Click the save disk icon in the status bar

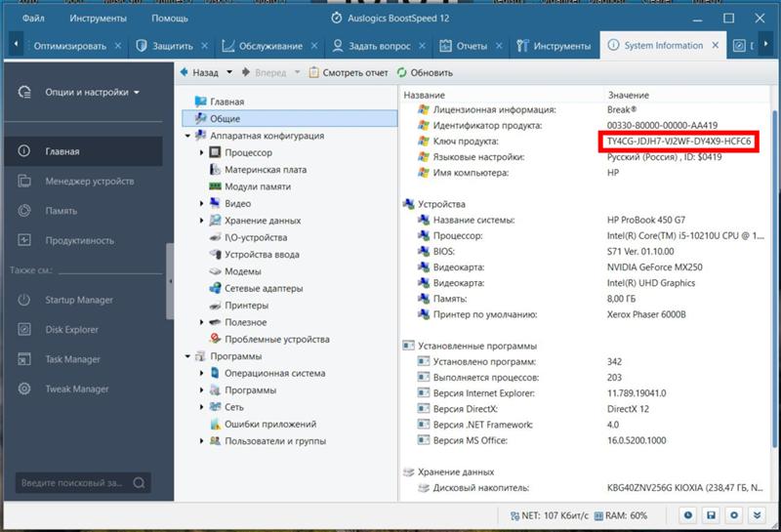click(711, 515)
